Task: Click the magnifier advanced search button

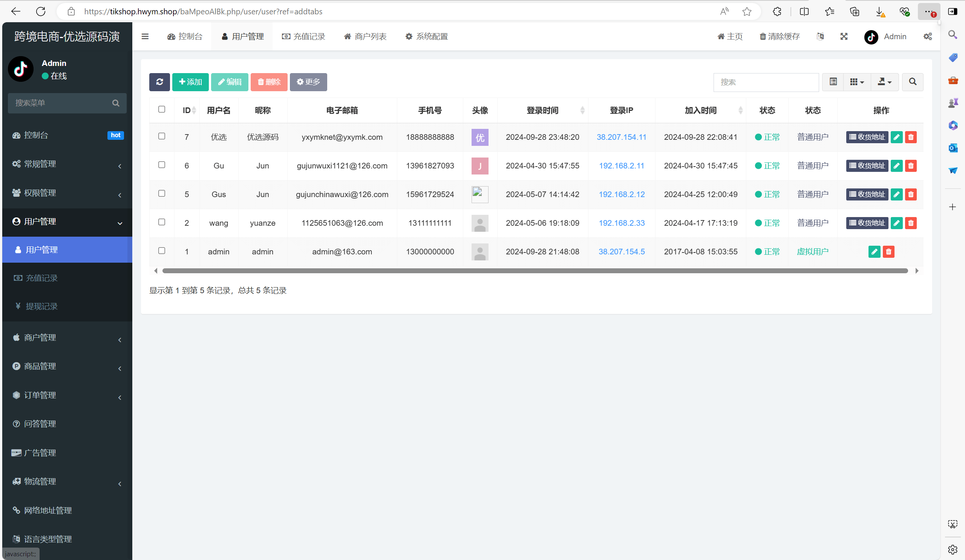Action: coord(913,82)
